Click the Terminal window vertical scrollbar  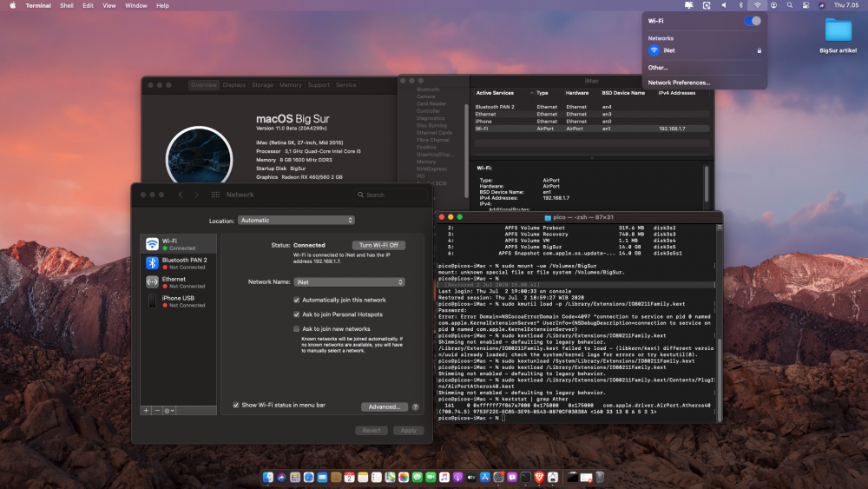(719, 380)
